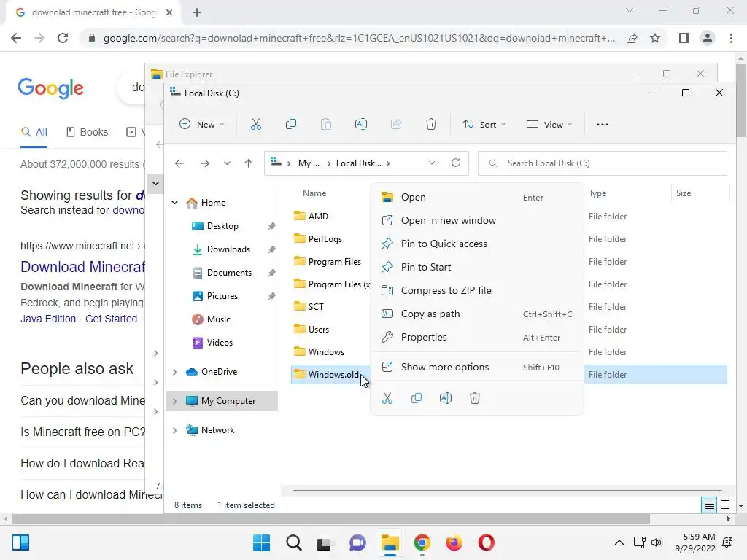
Task: Choose Open in new window
Action: pos(477,220)
